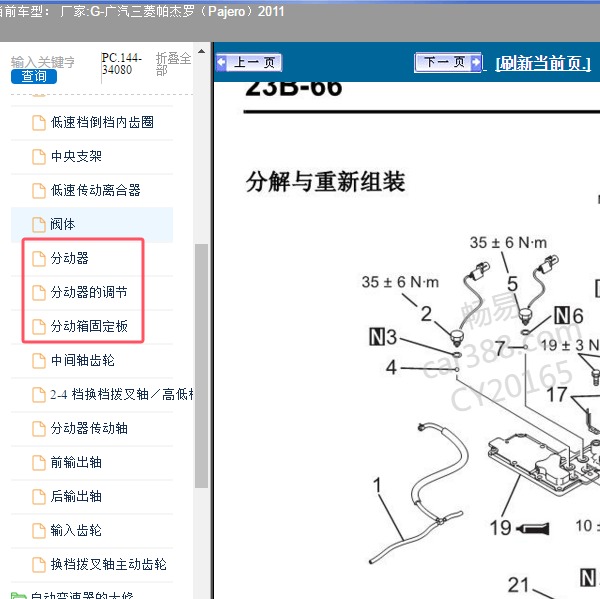Screen dimensions: 600x599
Task: Open tree item 2-4 档换档拨叉轴
Action: (x=121, y=394)
